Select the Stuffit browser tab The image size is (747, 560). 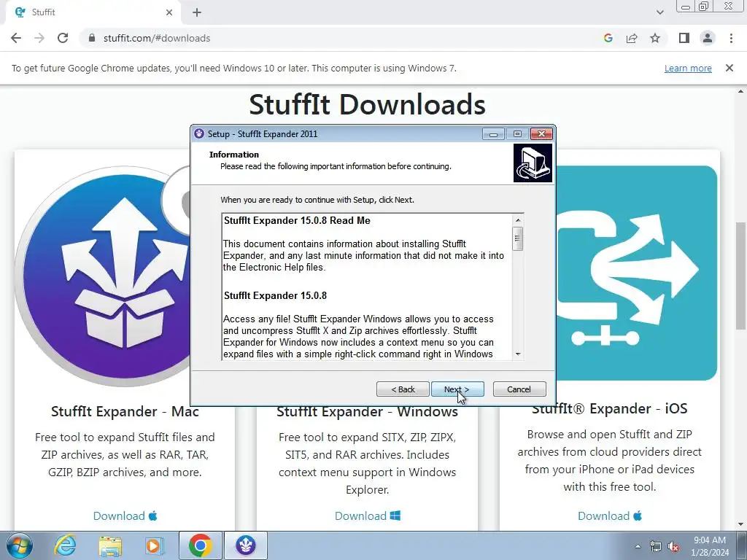point(93,12)
